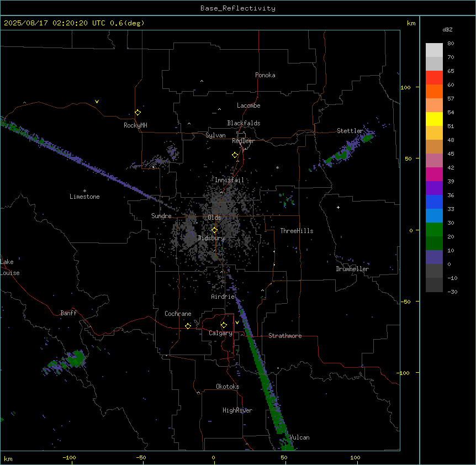The height and width of the screenshot is (465, 476).
Task: Click the yellow diamond marker above RockyMH
Action: [137, 112]
